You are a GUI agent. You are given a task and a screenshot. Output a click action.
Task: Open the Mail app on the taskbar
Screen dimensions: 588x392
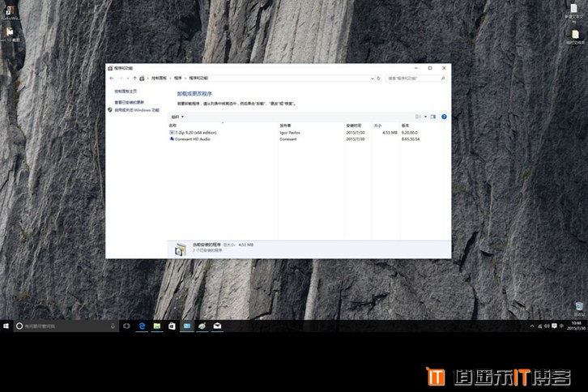coord(217,326)
